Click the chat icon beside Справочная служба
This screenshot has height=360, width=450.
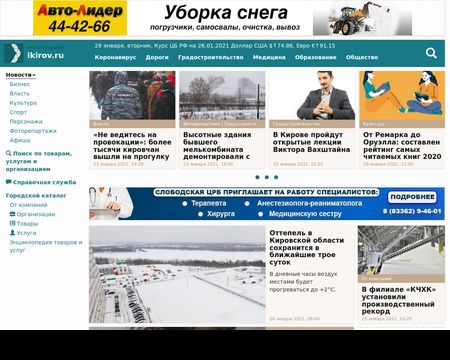(x=9, y=182)
